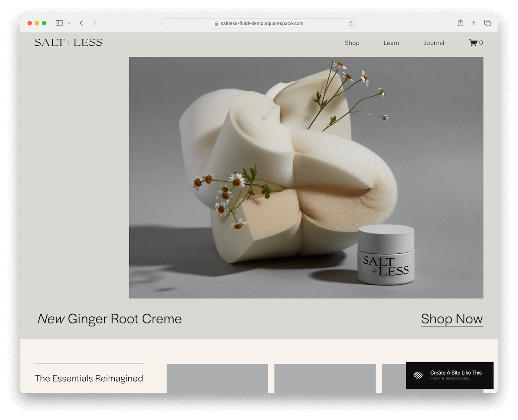Click the Safari share icon

(460, 23)
